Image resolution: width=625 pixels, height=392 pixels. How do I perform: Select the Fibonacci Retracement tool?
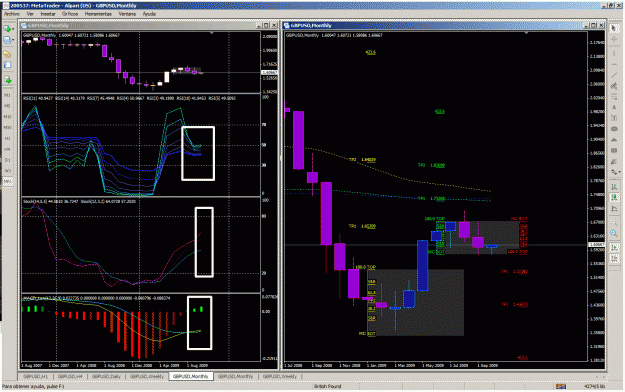coord(614,97)
